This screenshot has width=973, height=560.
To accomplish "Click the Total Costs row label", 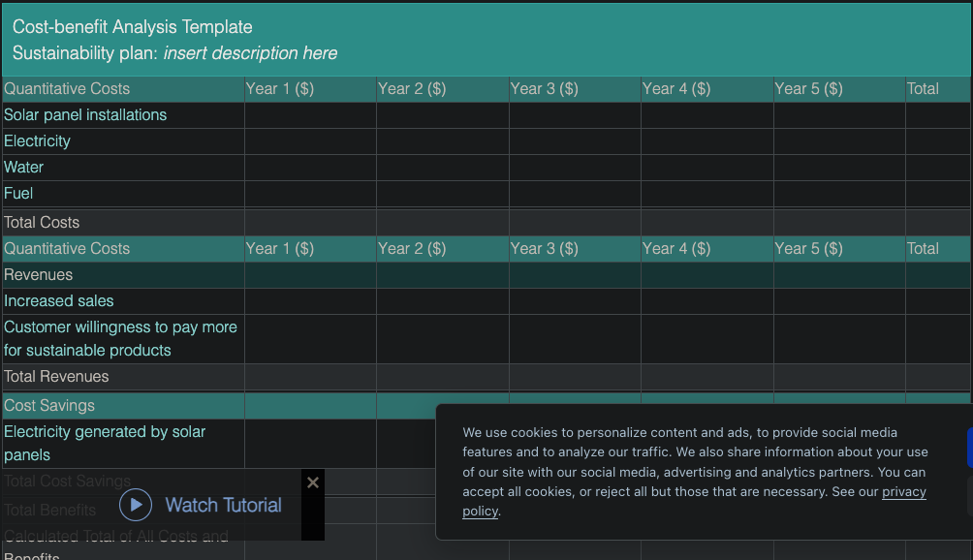I will [42, 223].
